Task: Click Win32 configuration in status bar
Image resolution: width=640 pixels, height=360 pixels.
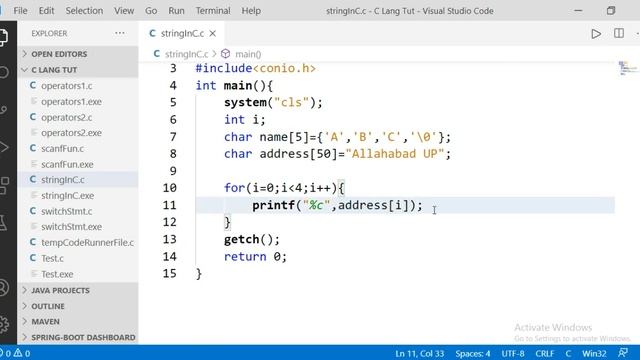Action: pos(594,353)
